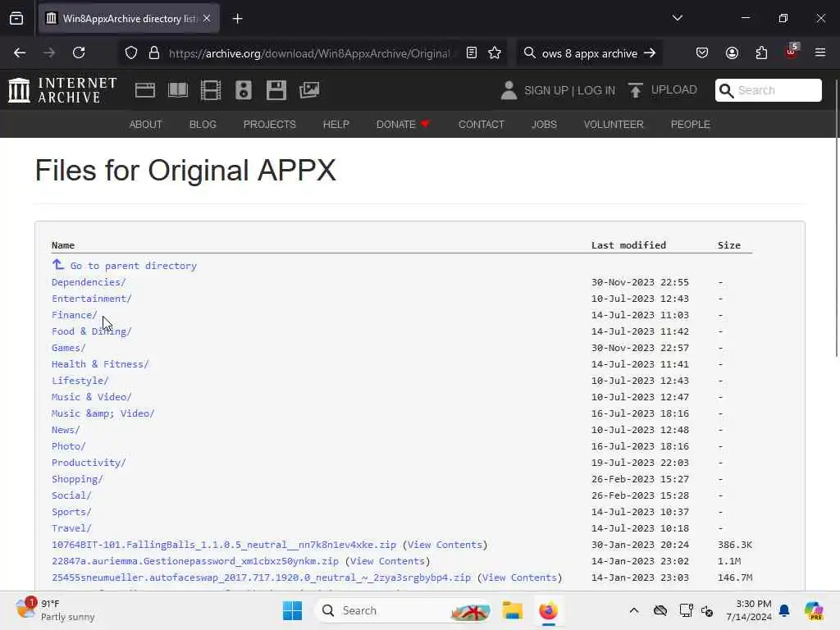Open the Lifestyle/ folder
The width and height of the screenshot is (840, 630).
pos(80,381)
